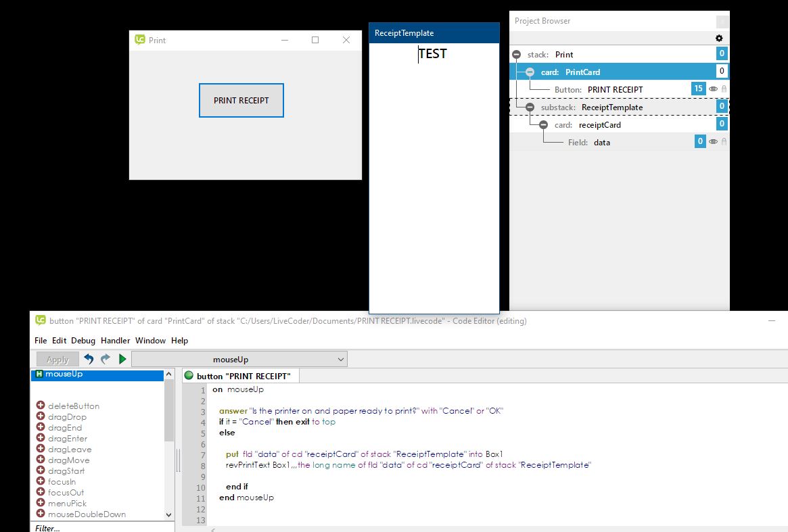Toggle the lock on the data field

(724, 142)
